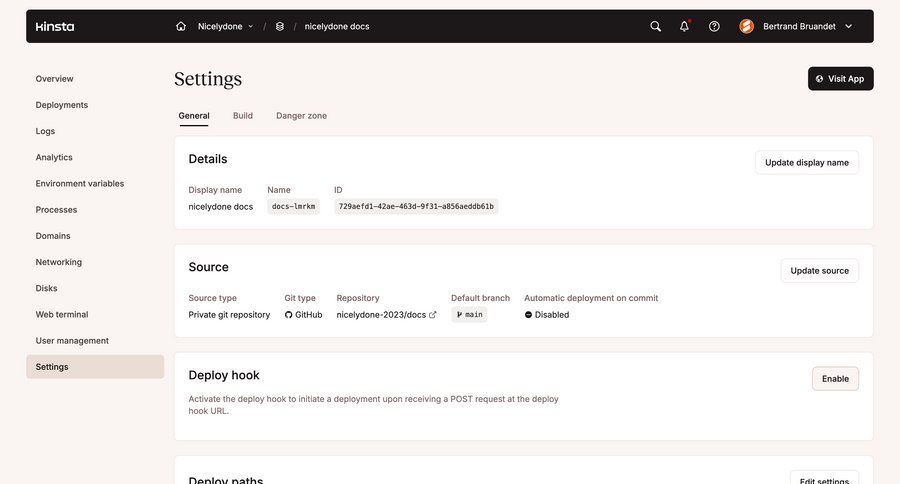
Task: Switch to the Danger zone tab
Action: (x=301, y=116)
